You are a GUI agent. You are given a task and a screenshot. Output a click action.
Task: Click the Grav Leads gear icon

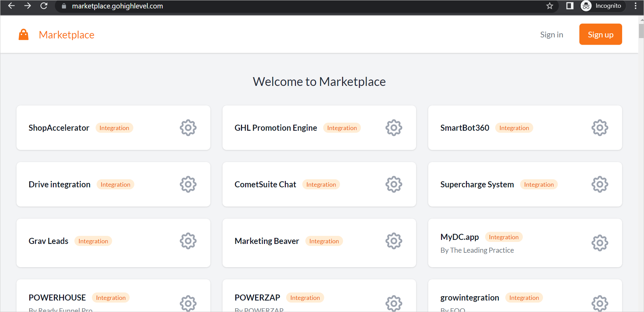[188, 241]
